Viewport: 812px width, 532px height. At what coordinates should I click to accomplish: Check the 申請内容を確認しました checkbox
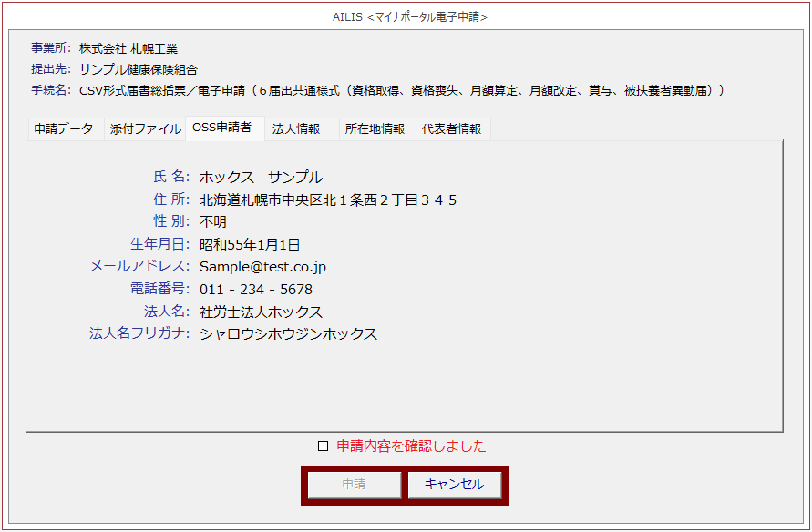click(x=323, y=446)
